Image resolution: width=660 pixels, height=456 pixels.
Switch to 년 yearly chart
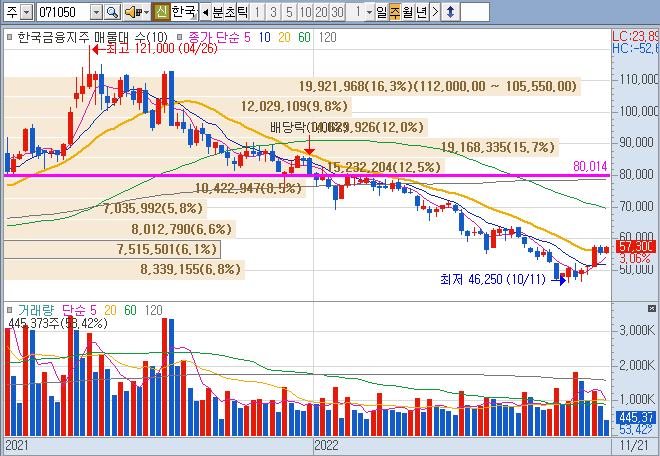click(421, 12)
